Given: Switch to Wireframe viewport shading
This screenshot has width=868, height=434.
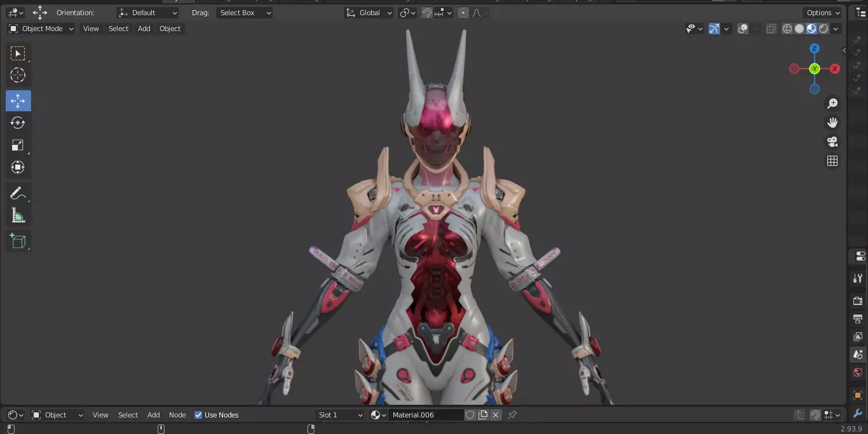Looking at the screenshot, I should coord(787,29).
